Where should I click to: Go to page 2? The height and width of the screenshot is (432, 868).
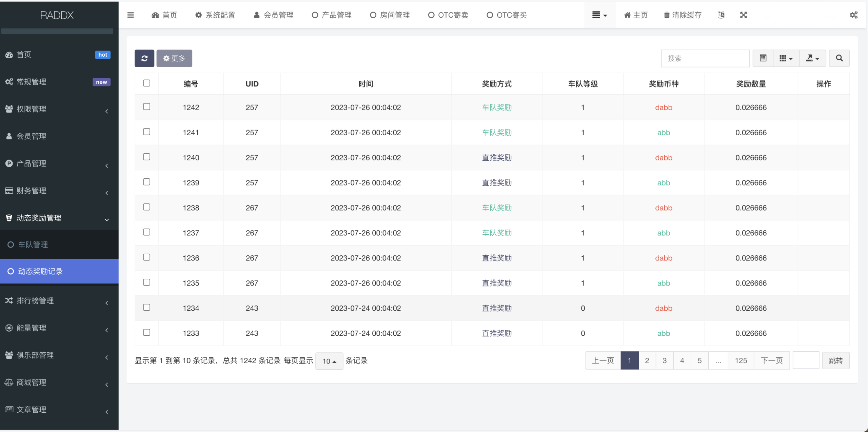pos(647,360)
